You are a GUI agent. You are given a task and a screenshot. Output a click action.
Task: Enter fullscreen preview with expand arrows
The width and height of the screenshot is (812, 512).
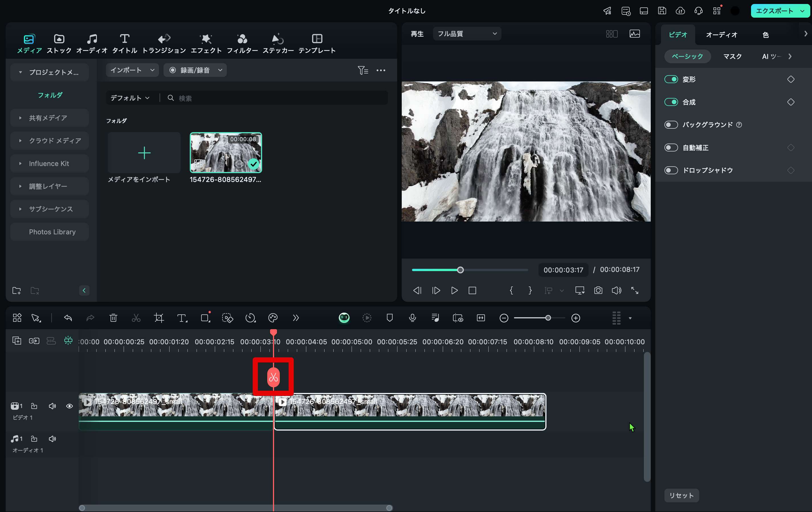pos(634,290)
